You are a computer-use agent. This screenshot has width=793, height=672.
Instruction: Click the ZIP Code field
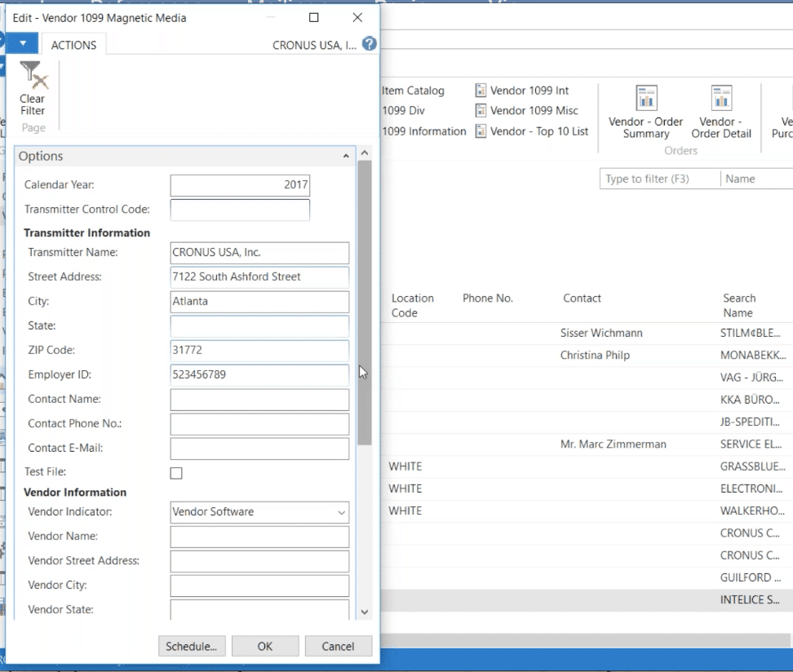pos(259,351)
